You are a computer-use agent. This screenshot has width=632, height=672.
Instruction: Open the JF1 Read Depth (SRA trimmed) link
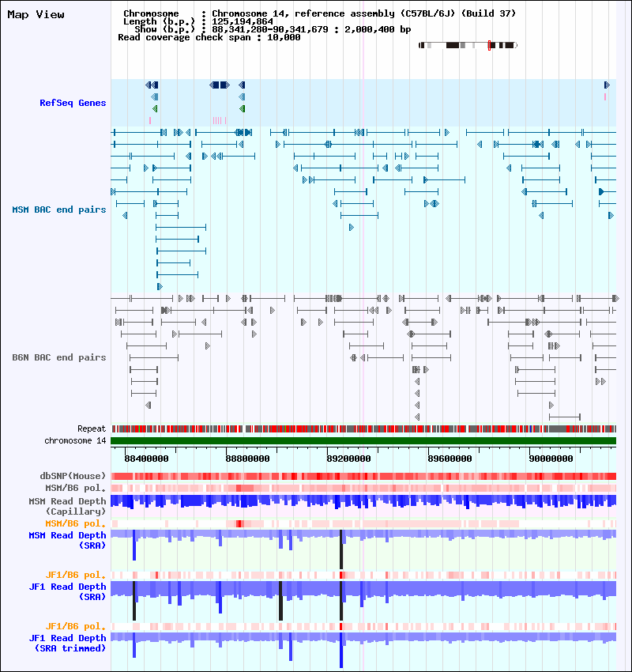tap(67, 644)
